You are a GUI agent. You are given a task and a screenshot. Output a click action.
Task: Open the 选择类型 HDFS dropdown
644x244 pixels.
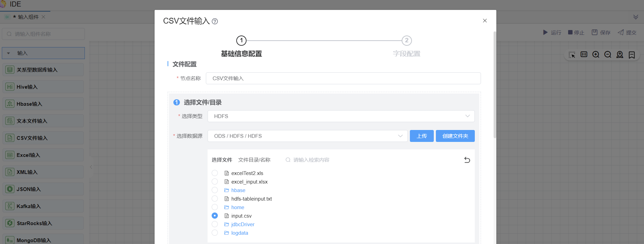(x=341, y=116)
